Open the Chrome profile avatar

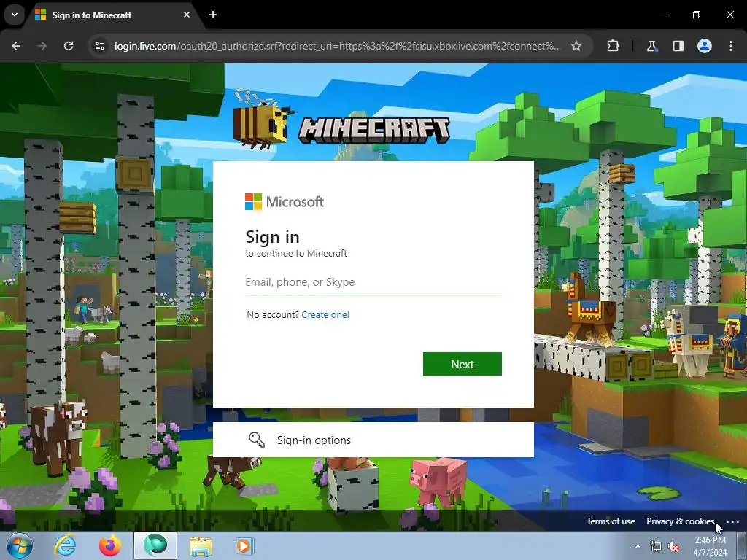point(705,46)
